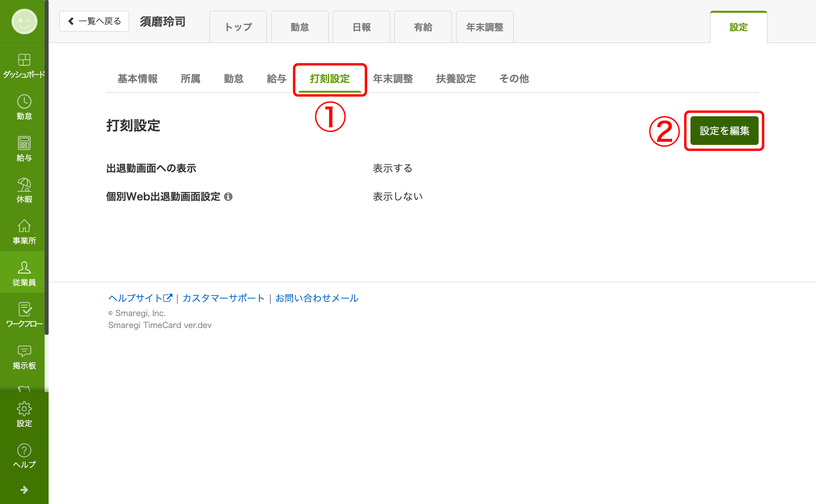
Task: Open the カスタマーサポート link
Action: pyautogui.click(x=223, y=298)
